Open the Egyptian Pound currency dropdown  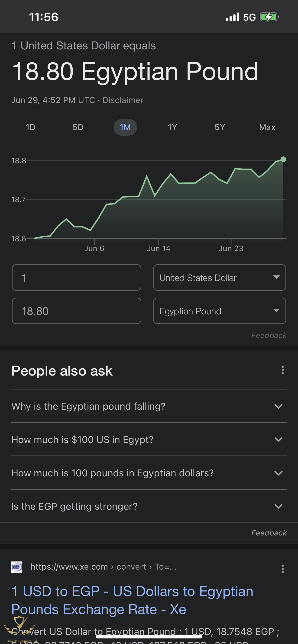tap(219, 311)
